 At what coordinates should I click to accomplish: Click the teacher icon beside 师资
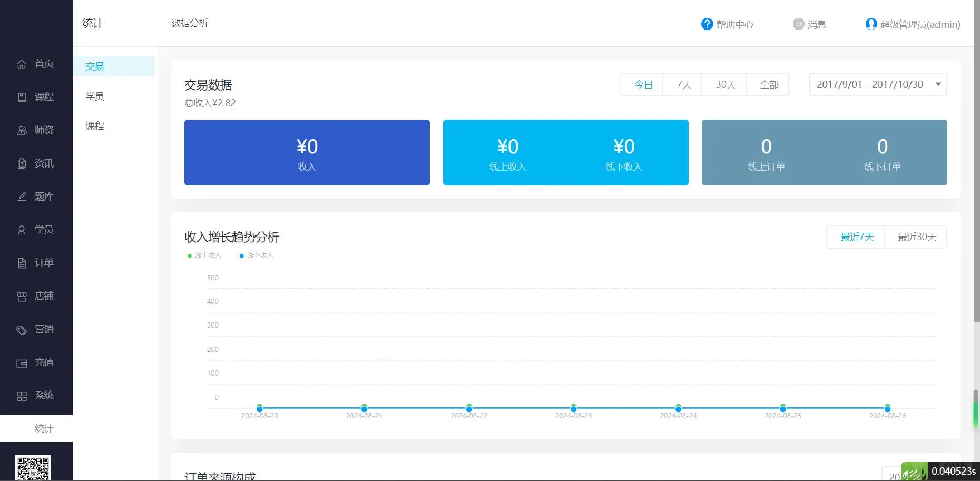click(x=22, y=131)
